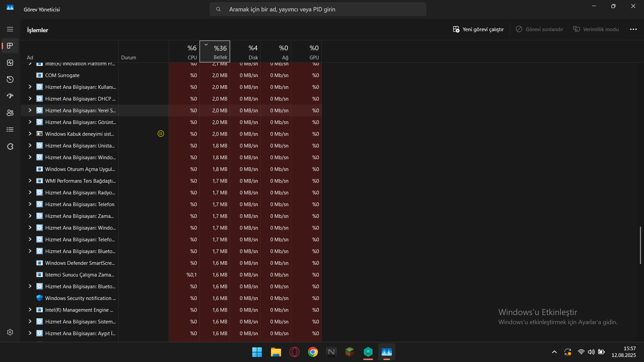Sort by the GPU column header
This screenshot has height=362, width=644.
coord(306,52)
